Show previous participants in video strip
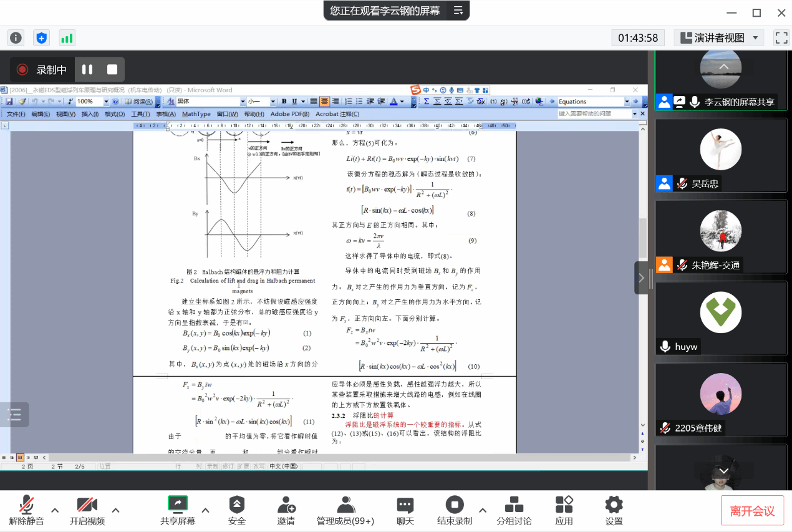This screenshot has width=792, height=532. (723, 66)
